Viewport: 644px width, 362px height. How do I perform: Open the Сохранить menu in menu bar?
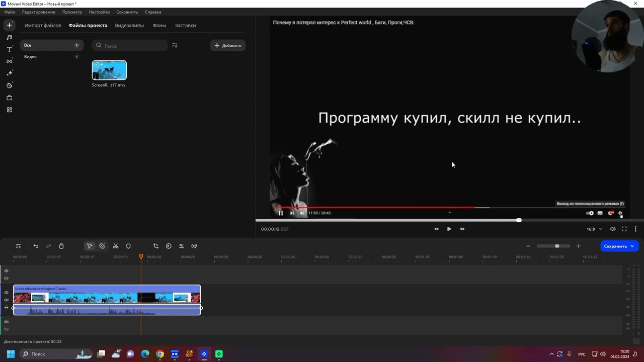point(127,12)
